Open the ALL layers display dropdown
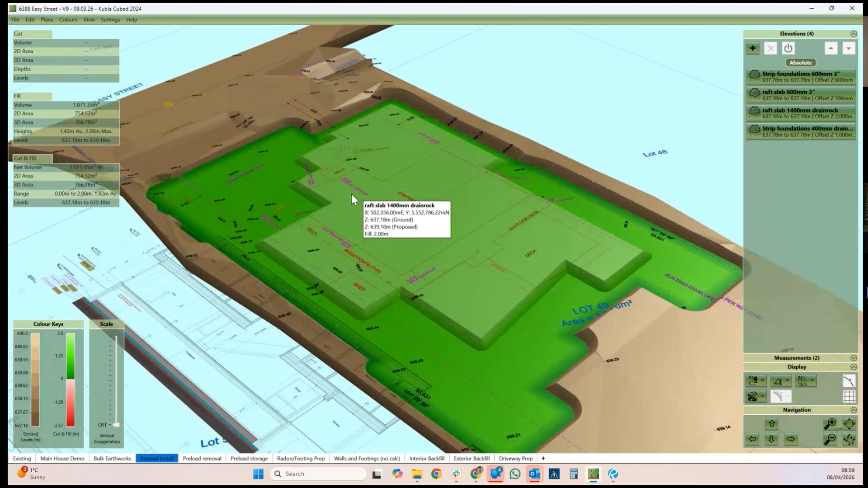 (806, 381)
